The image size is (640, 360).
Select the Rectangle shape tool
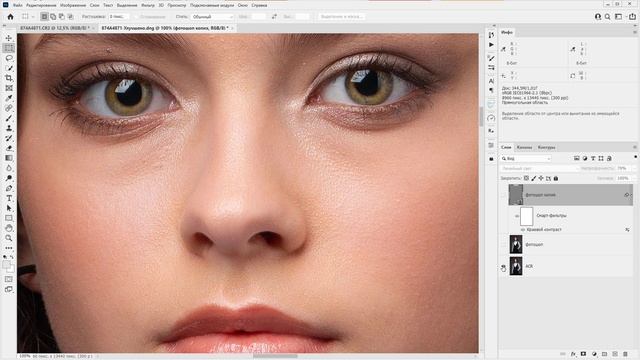point(9,218)
